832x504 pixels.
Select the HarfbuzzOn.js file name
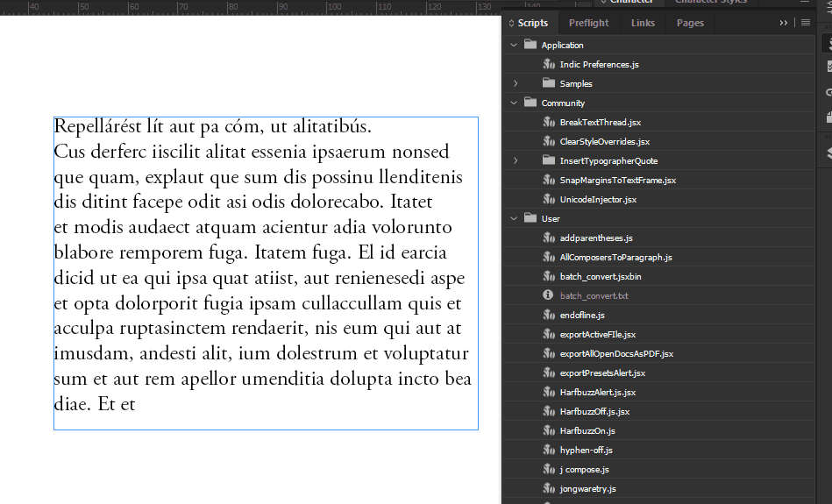pos(587,430)
